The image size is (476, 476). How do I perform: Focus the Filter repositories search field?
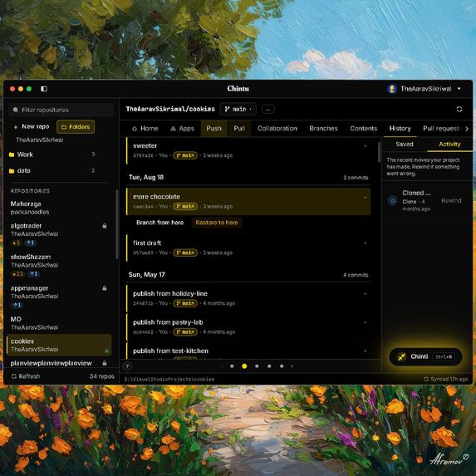click(x=61, y=110)
